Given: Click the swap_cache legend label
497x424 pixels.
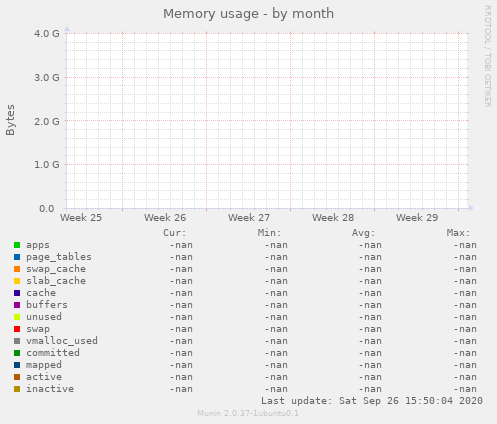Looking at the screenshot, I should click(x=56, y=269).
